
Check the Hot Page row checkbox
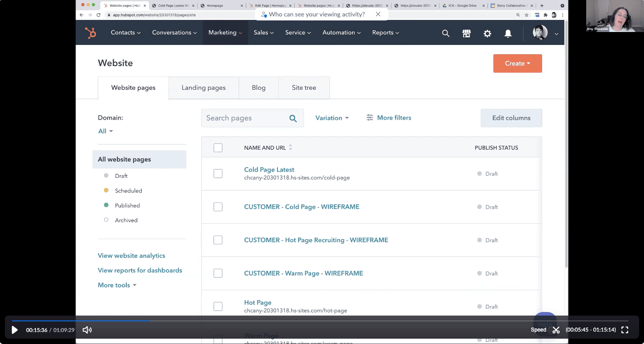218,306
